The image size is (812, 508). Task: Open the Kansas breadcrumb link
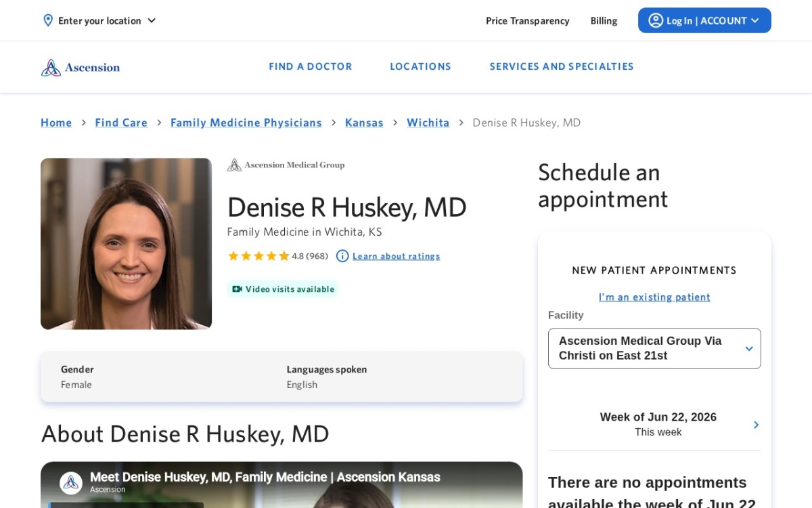(364, 123)
